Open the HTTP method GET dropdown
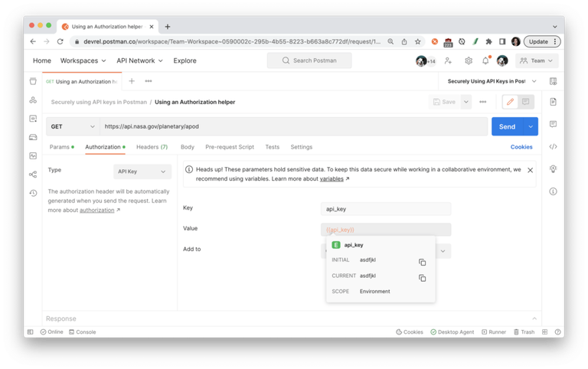The width and height of the screenshot is (588, 369). click(73, 126)
